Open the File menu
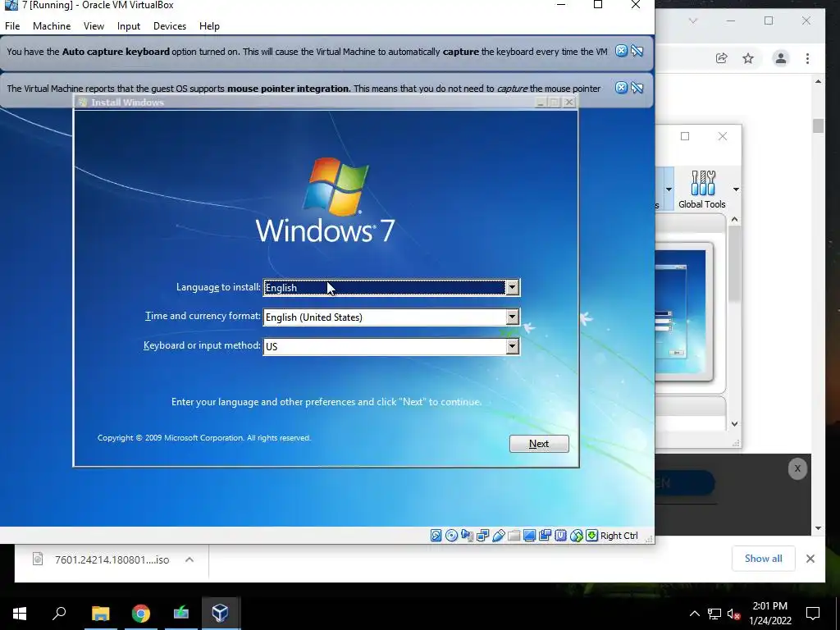The width and height of the screenshot is (840, 630). pos(12,26)
